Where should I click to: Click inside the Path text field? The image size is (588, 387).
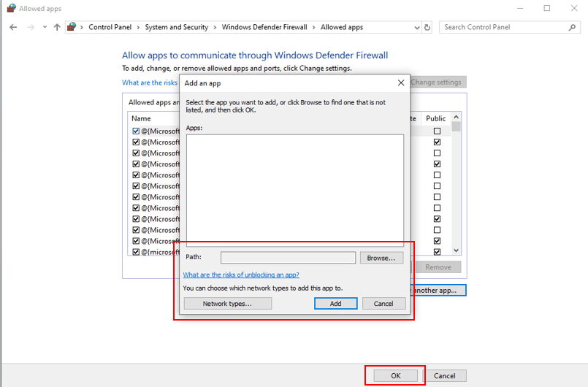[288, 258]
